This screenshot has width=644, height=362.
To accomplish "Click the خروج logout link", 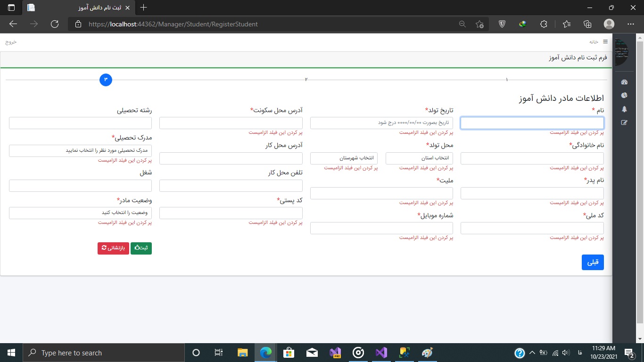I will [11, 41].
